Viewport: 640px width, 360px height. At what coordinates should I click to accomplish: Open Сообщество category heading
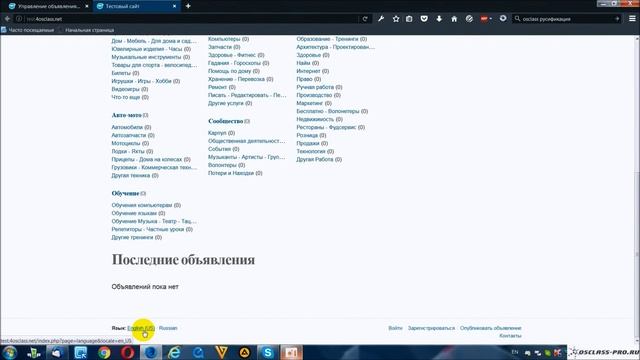click(225, 121)
